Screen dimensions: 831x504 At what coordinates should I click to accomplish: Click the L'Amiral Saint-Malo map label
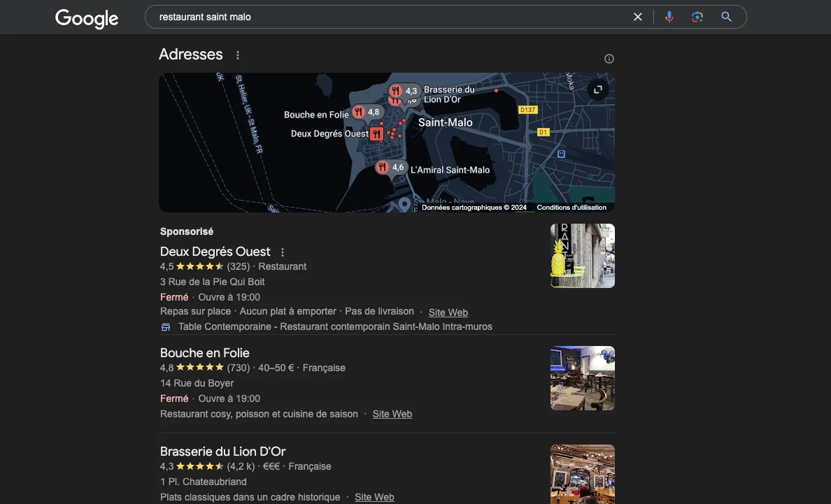(450, 170)
